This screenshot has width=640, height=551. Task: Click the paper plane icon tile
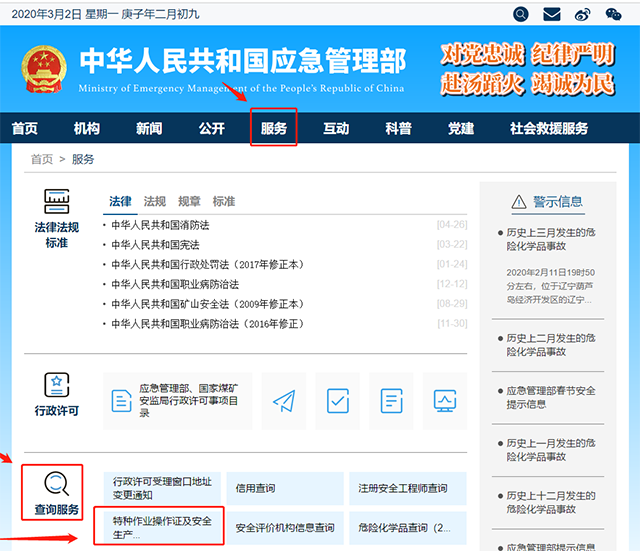[284, 401]
